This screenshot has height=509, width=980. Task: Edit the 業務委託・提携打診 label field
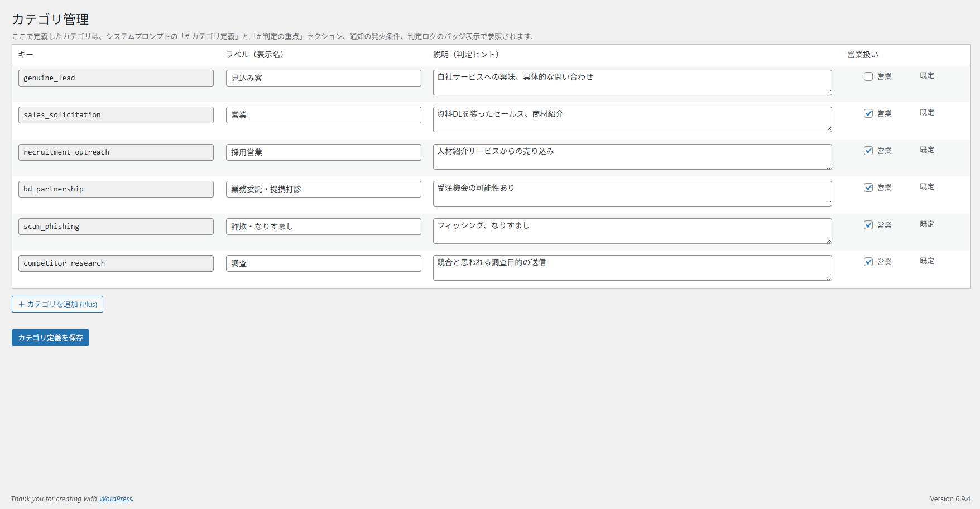pyautogui.click(x=324, y=189)
